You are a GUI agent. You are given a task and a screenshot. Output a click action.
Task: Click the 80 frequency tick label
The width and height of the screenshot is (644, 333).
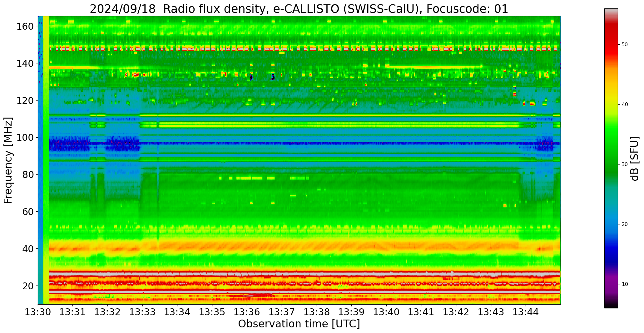(x=28, y=175)
